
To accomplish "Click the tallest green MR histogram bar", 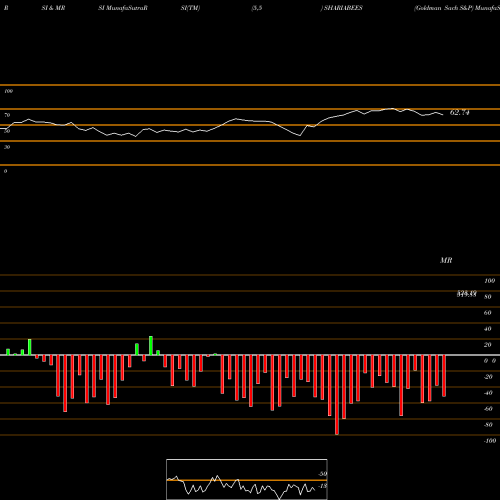I will click(151, 346).
